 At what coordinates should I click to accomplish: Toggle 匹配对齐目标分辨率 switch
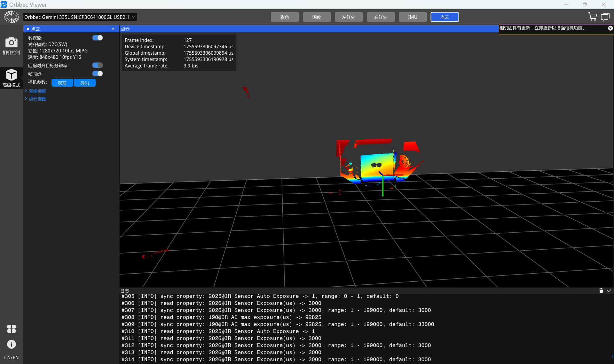pyautogui.click(x=98, y=65)
